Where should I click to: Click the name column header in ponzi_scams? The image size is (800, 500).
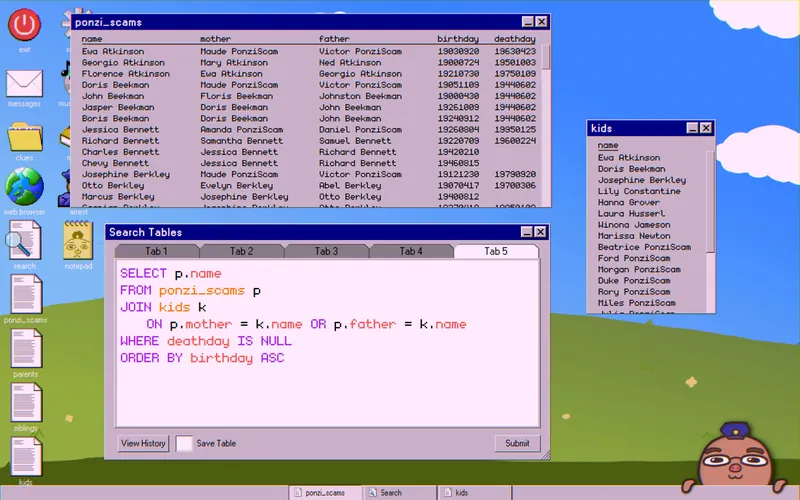coord(92,39)
